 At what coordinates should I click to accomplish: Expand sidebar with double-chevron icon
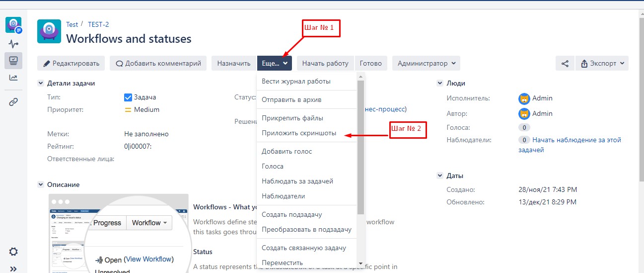(13, 269)
